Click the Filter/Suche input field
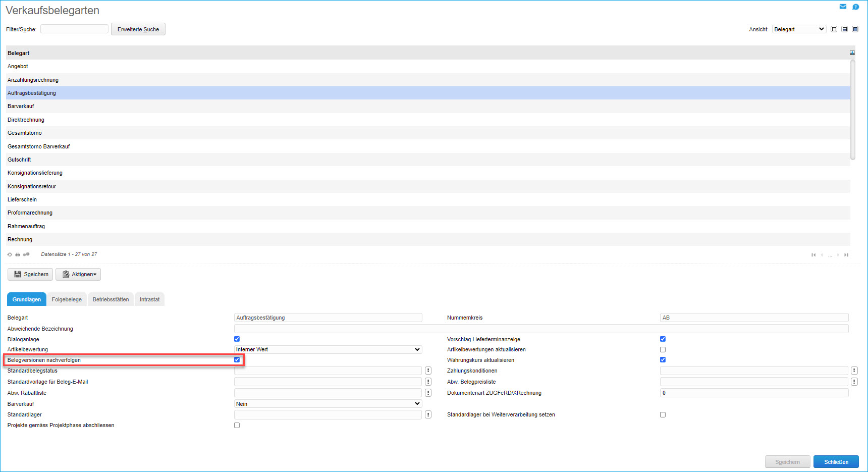Viewport: 868px width, 472px height. pos(74,29)
